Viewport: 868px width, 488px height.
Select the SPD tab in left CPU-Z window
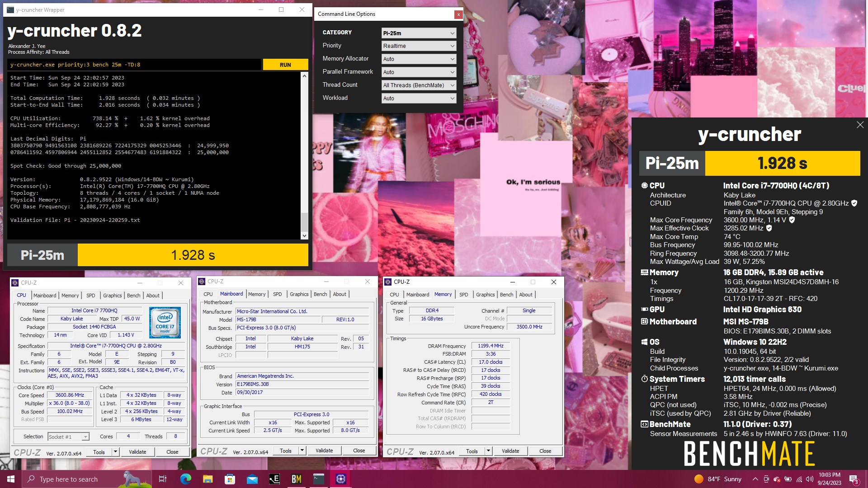pyautogui.click(x=91, y=296)
